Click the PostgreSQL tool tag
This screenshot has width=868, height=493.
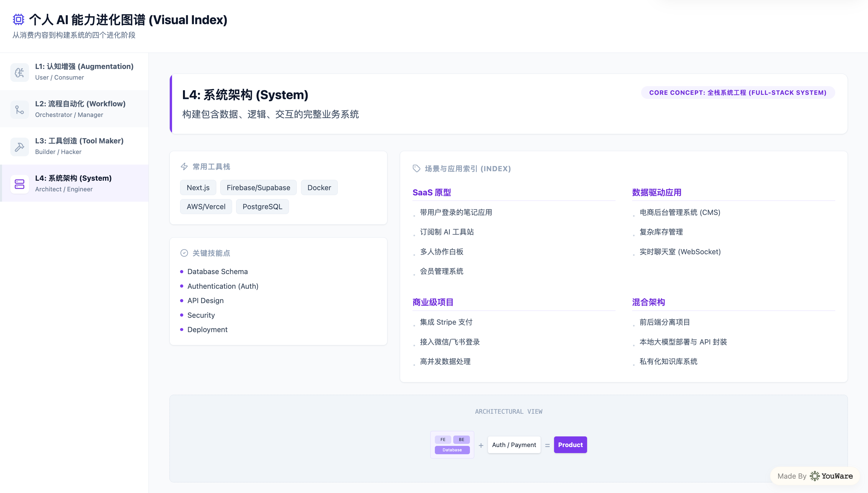click(262, 207)
